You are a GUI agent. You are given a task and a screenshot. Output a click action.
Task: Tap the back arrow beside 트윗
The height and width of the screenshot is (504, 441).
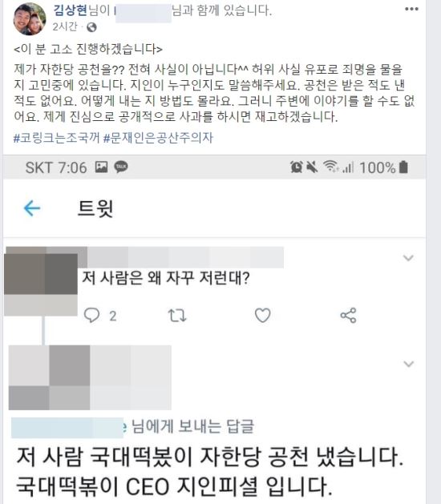pos(32,208)
